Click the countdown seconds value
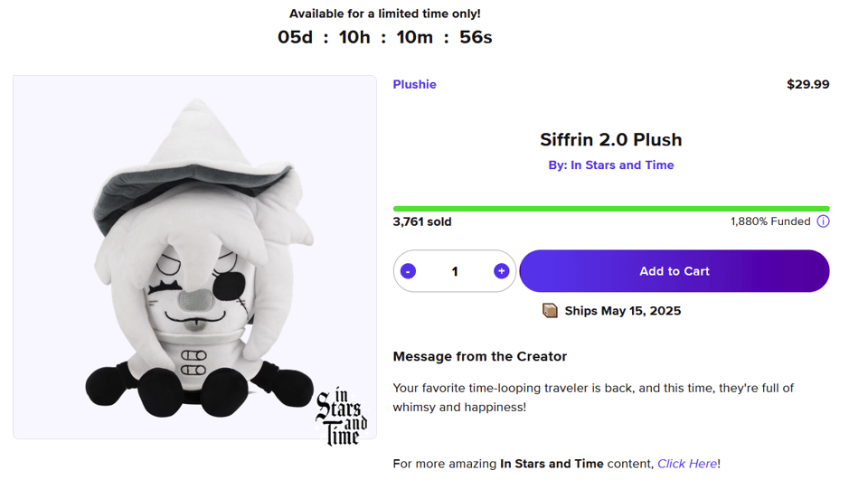Viewport: 868px width, 489px height. coord(476,37)
